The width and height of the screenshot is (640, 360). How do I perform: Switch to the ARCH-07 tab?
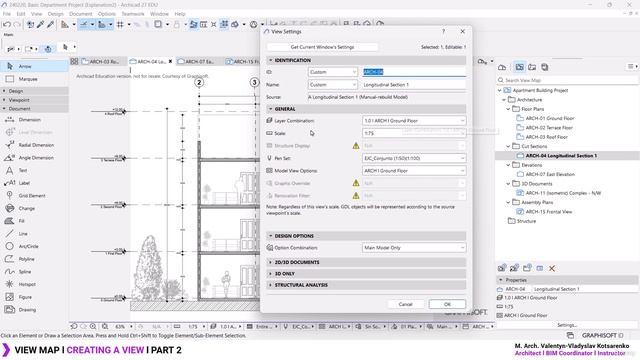point(199,62)
